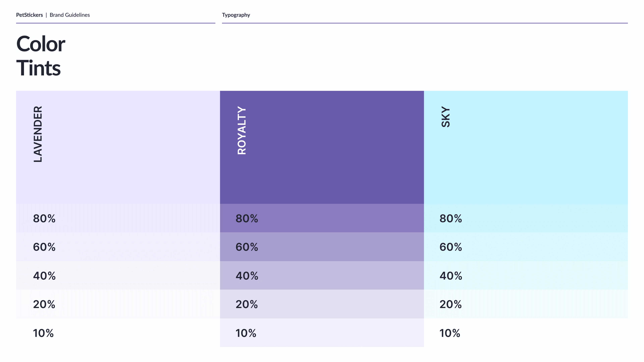This screenshot has width=644, height=362.
Task: Choose the Sky 20% tint
Action: pos(526,304)
